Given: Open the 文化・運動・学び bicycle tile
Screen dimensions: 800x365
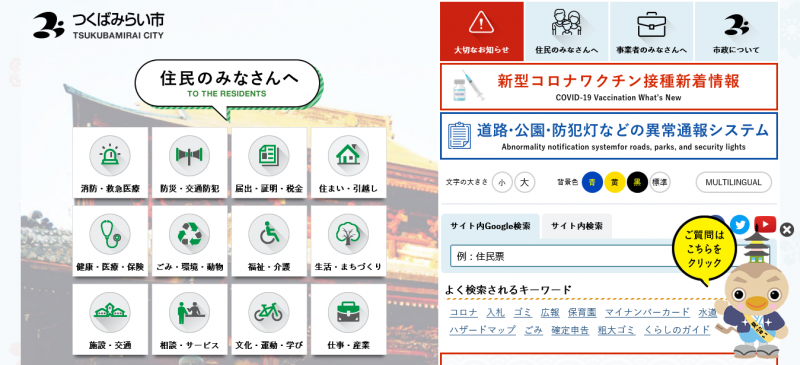Looking at the screenshot, I should pyautogui.click(x=269, y=320).
